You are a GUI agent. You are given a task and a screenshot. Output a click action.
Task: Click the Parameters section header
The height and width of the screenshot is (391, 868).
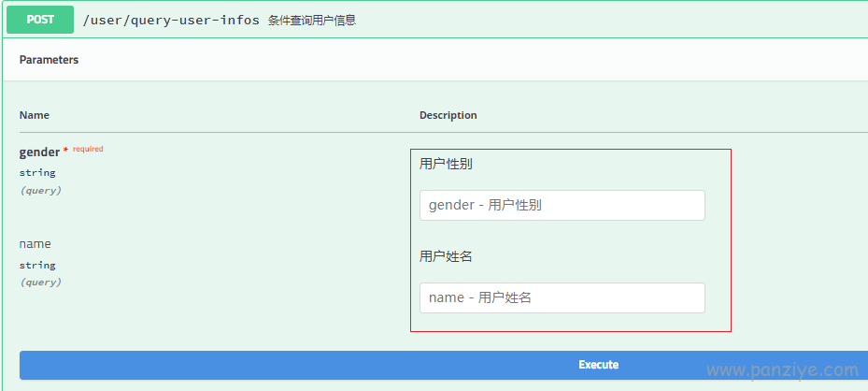[49, 60]
